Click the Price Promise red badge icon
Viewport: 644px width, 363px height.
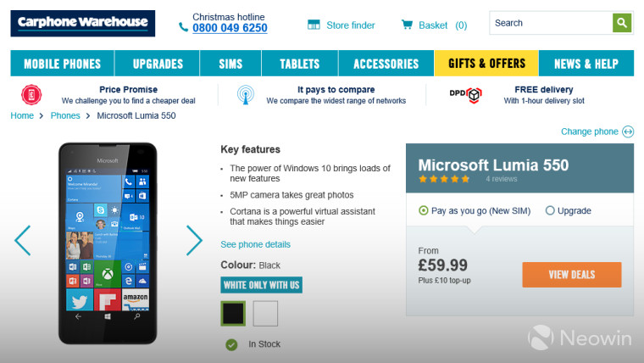(x=31, y=95)
